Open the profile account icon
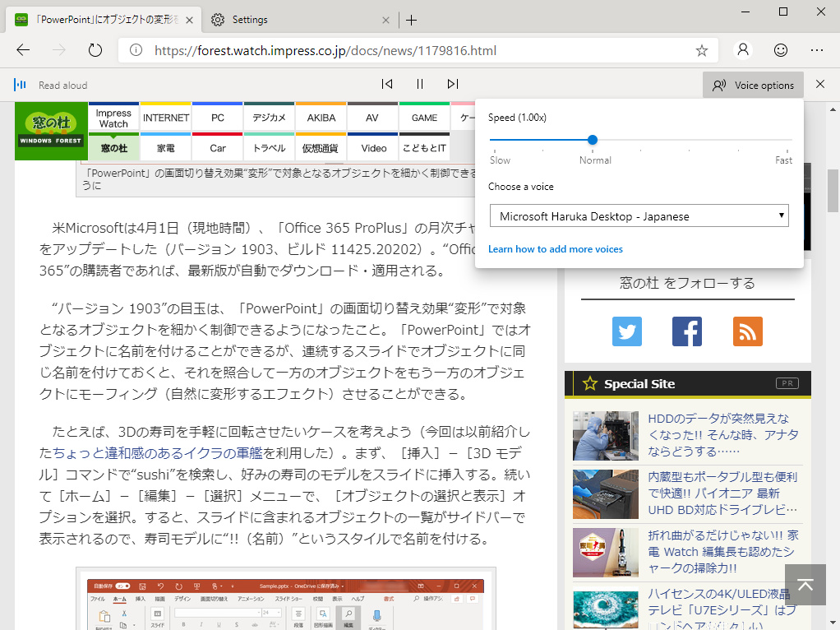Screen dimensions: 840x630 743,50
